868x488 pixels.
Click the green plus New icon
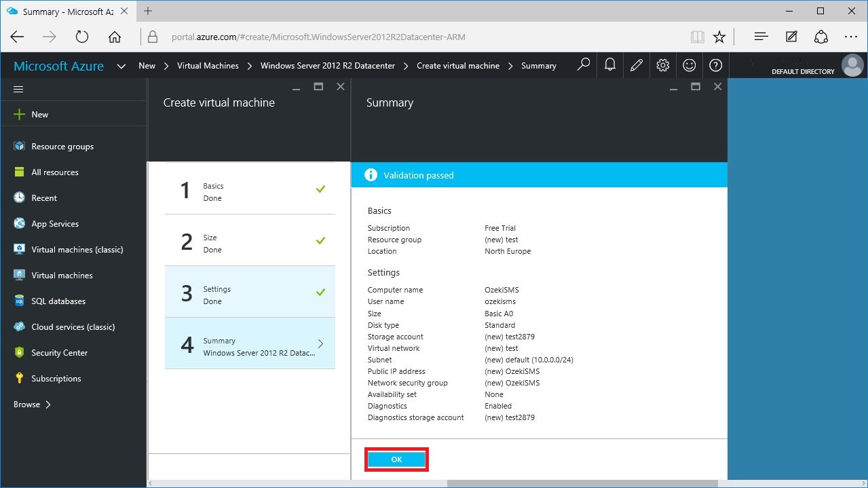point(19,114)
